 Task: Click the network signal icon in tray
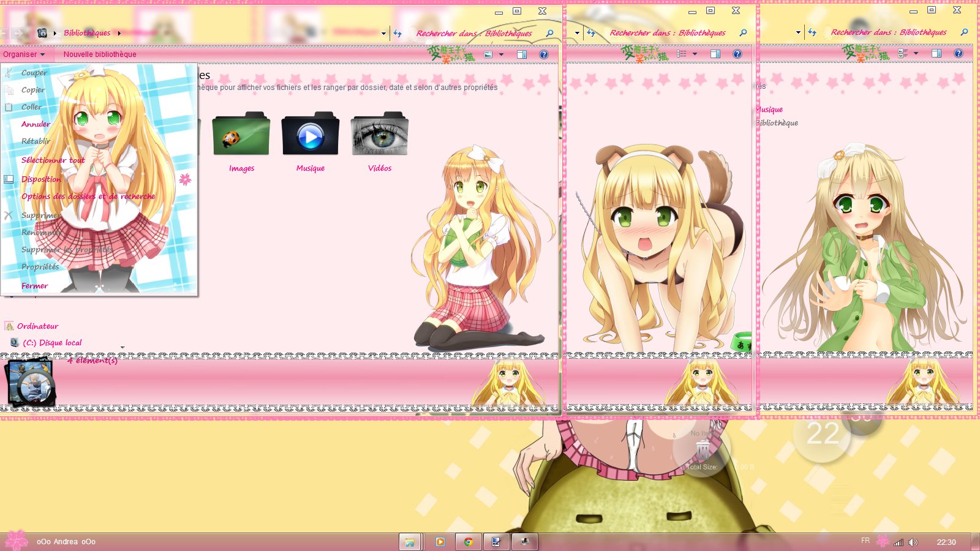(899, 542)
